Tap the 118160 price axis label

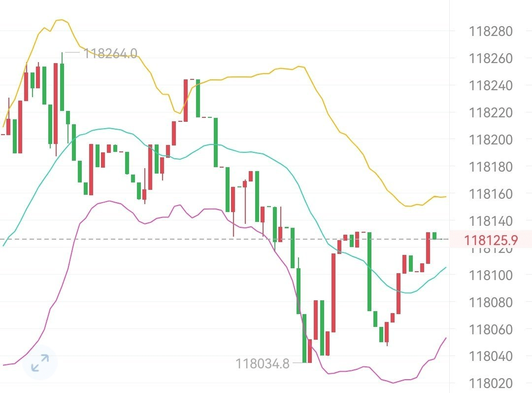coord(491,194)
